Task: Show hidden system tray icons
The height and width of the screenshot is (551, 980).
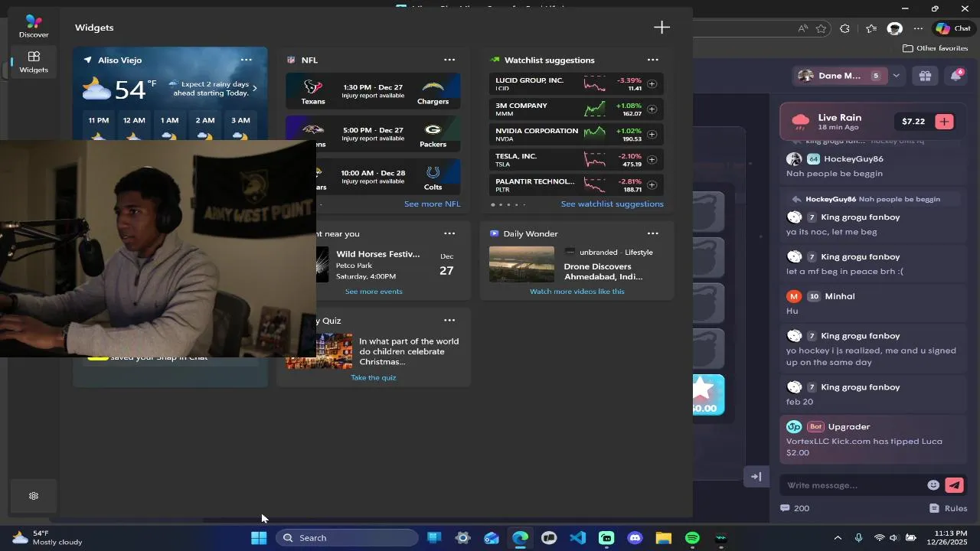Action: click(x=838, y=538)
